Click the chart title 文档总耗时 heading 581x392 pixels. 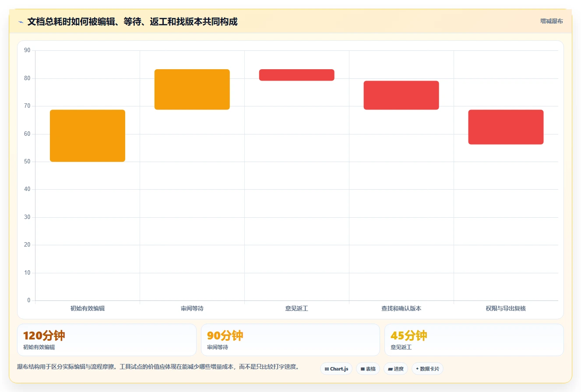click(x=132, y=21)
